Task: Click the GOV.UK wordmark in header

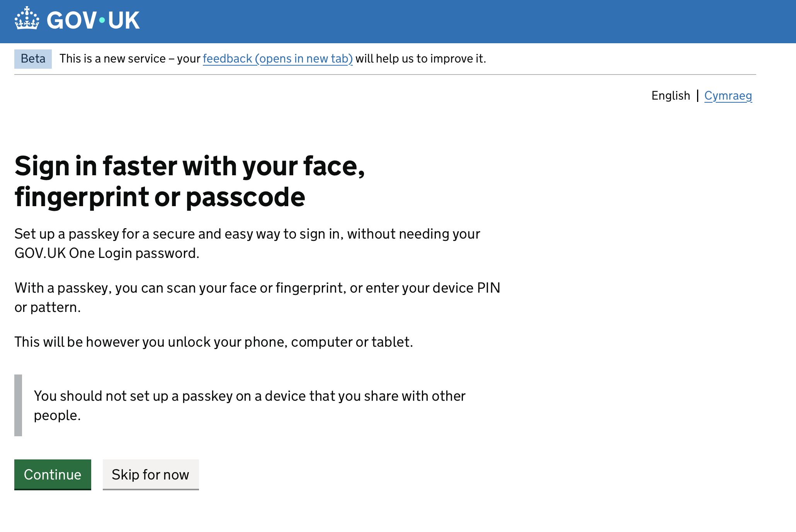Action: coord(93,20)
